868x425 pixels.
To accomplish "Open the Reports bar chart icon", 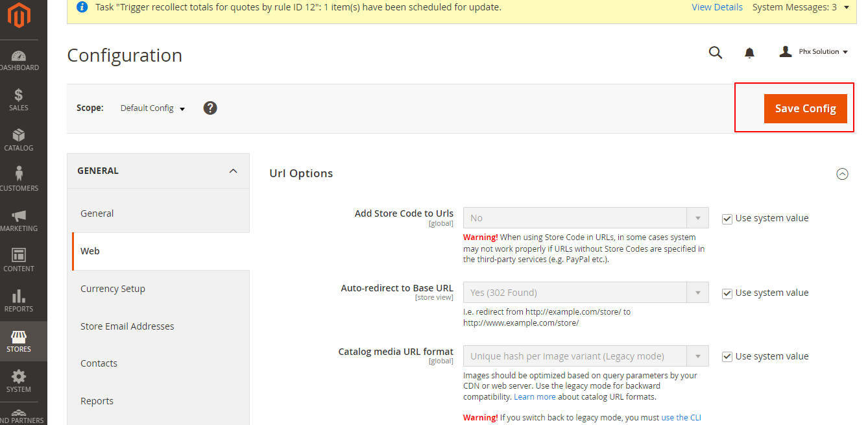I will [19, 297].
